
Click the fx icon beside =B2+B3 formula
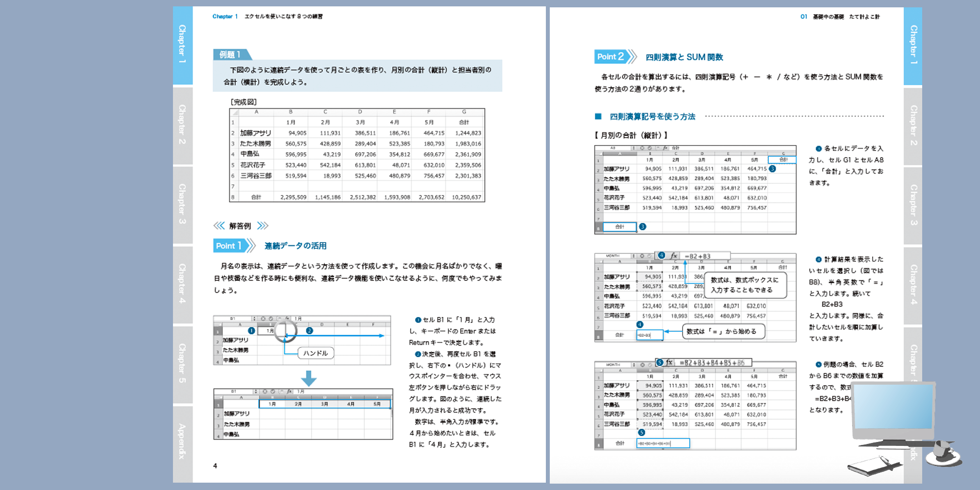click(x=674, y=256)
